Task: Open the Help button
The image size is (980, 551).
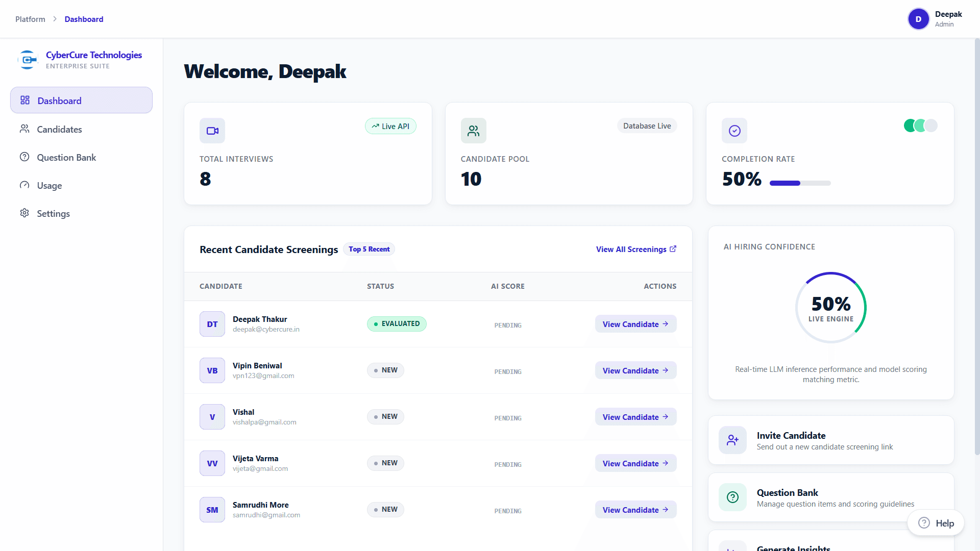Action: pos(936,523)
